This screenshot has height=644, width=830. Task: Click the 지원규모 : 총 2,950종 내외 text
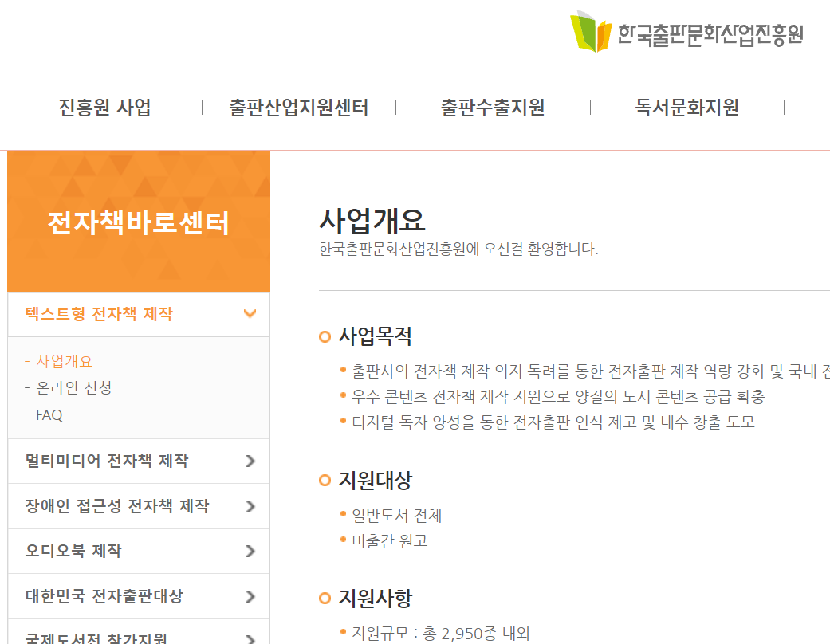[441, 633]
